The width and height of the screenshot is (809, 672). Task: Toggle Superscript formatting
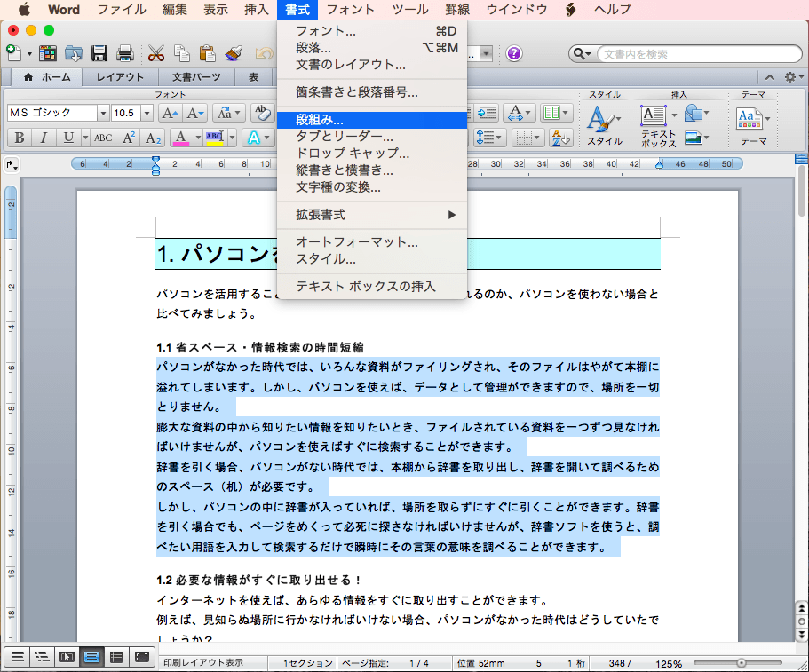point(128,138)
